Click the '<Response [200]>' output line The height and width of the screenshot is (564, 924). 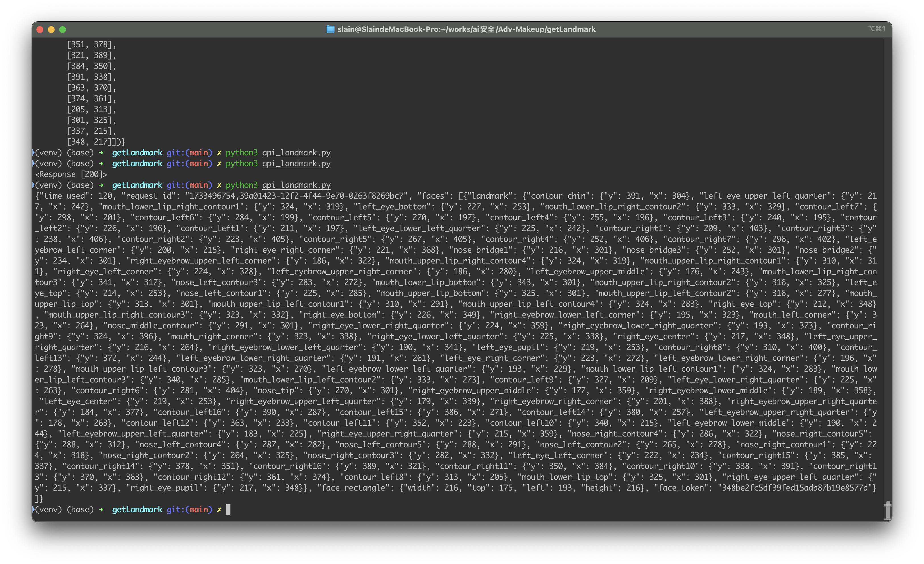point(71,174)
